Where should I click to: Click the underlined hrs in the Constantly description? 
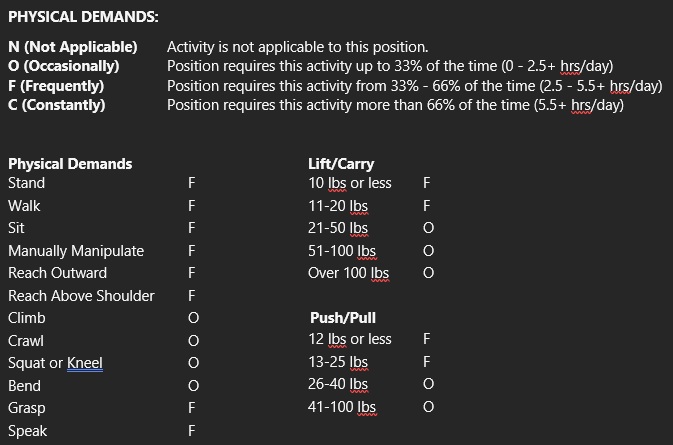581,105
